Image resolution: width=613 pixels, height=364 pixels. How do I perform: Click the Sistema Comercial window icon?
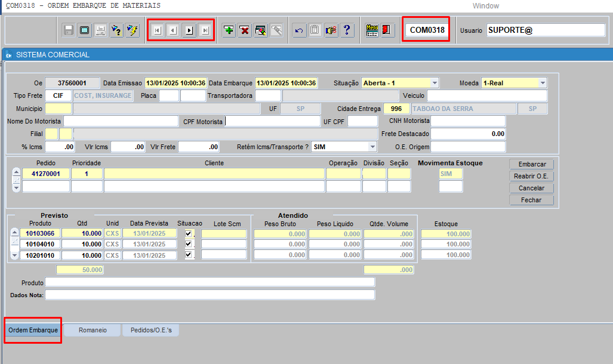[8, 55]
